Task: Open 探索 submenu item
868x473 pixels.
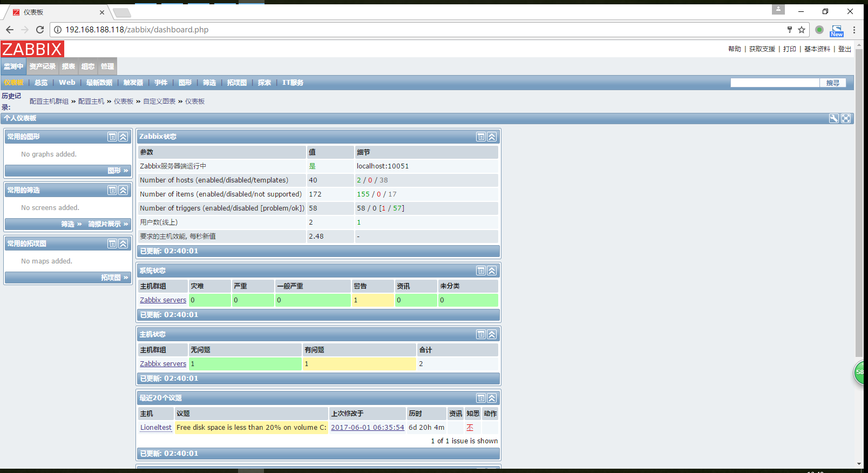Action: tap(265, 83)
